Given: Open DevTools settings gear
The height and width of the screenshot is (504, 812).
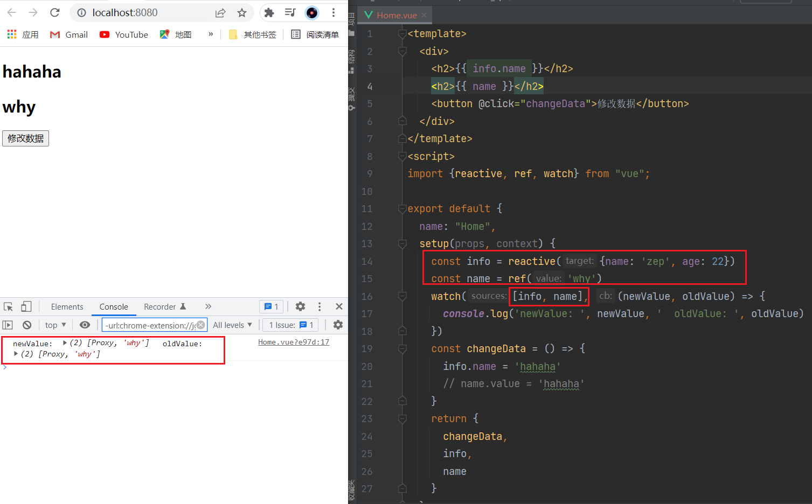Looking at the screenshot, I should (x=301, y=306).
